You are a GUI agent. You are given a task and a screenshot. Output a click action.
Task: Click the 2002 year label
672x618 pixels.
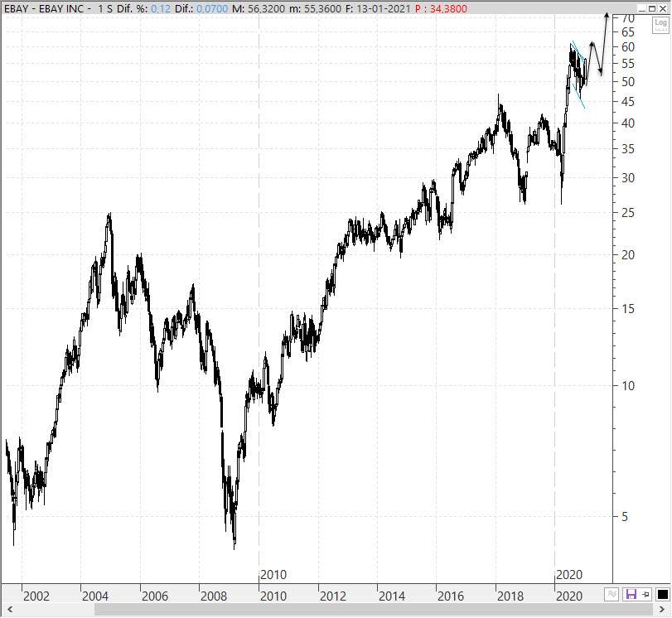pos(36,596)
